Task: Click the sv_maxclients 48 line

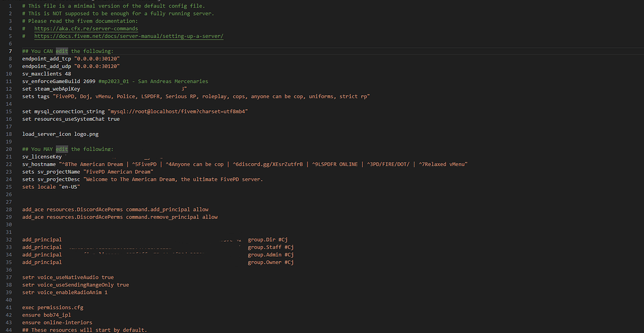Action: click(x=46, y=74)
